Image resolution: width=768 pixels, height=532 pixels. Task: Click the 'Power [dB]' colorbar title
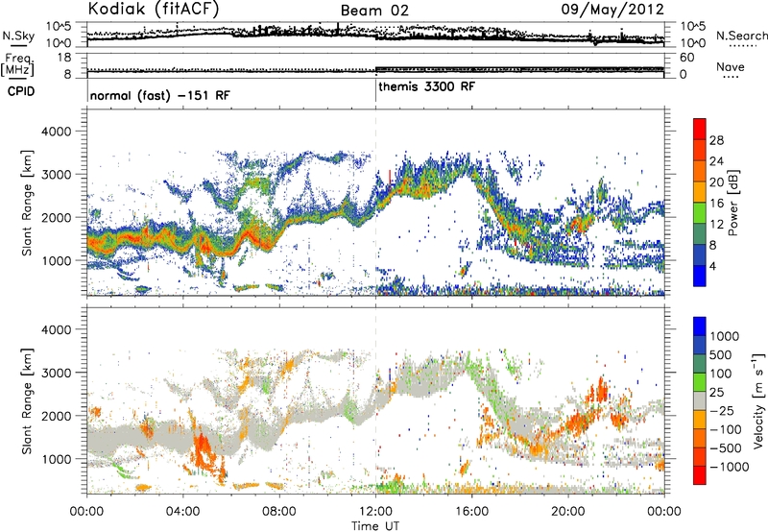click(732, 203)
